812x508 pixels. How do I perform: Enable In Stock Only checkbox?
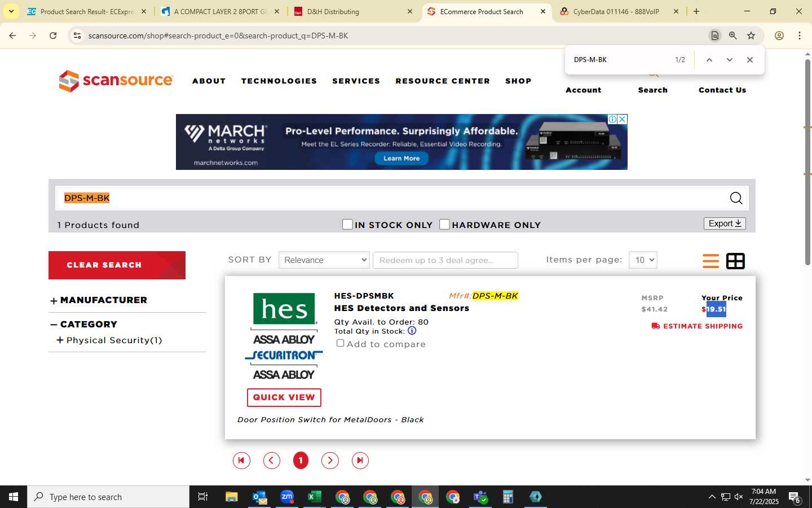tap(347, 225)
